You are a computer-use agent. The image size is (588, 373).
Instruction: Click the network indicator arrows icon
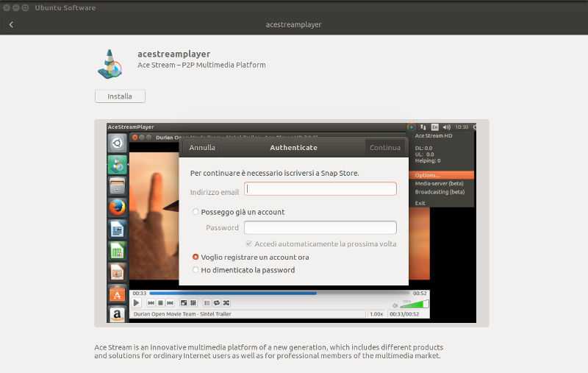coord(423,127)
